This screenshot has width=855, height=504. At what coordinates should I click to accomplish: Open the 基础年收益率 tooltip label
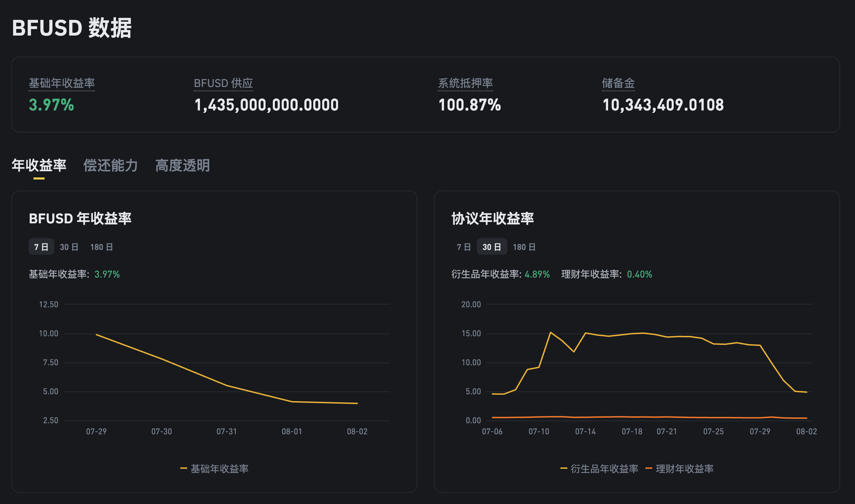62,83
